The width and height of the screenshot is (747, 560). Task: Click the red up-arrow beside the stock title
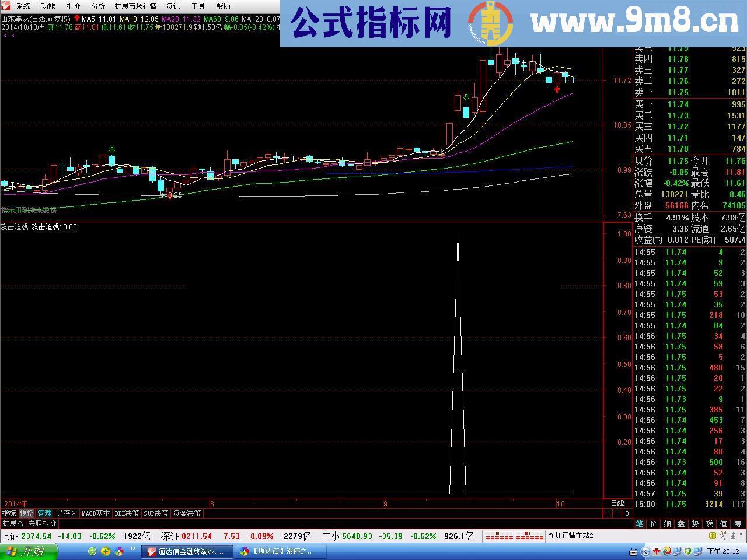[x=77, y=18]
